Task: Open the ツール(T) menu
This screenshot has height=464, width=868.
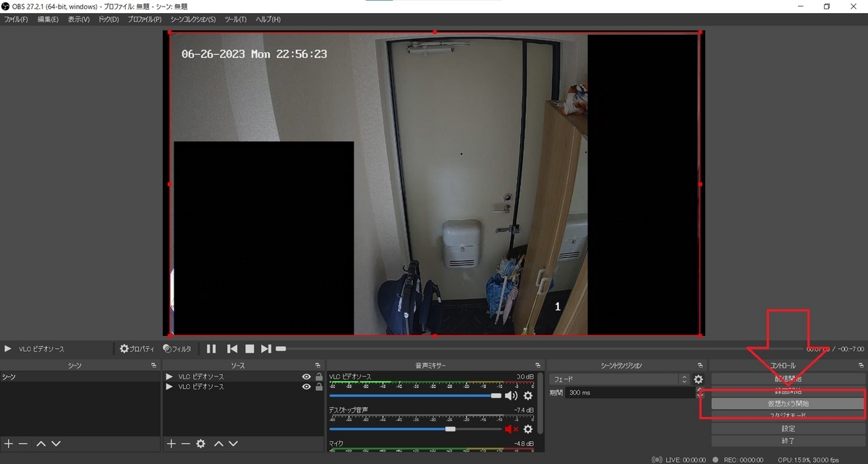Action: tap(235, 20)
